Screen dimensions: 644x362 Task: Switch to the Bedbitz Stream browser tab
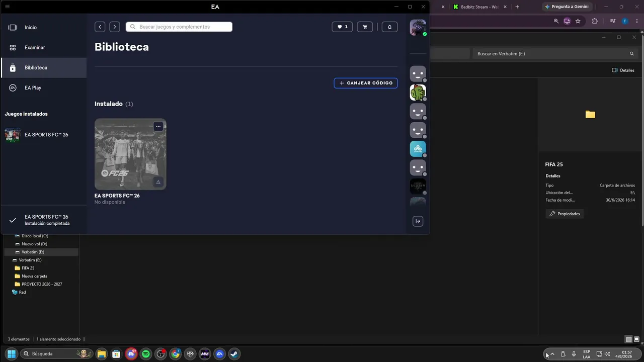tap(479, 7)
